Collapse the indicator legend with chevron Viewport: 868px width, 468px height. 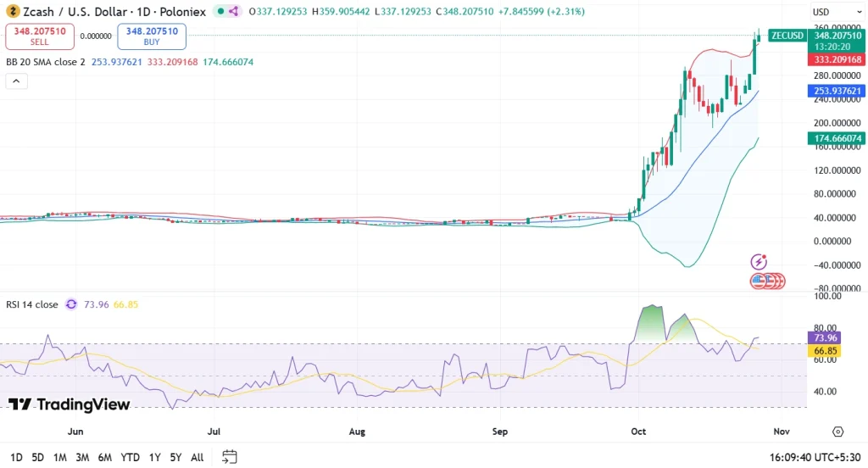pos(16,81)
